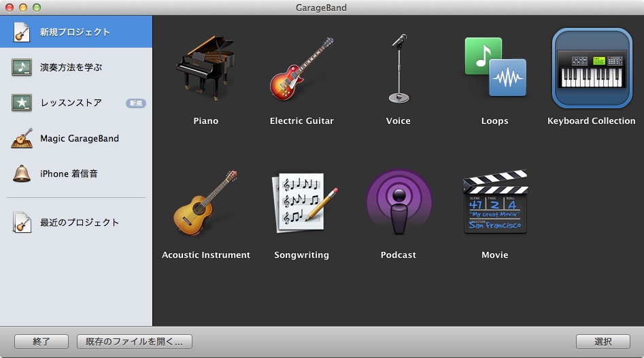Click 既存のファイルを開く button
This screenshot has height=358, width=644.
point(134,342)
